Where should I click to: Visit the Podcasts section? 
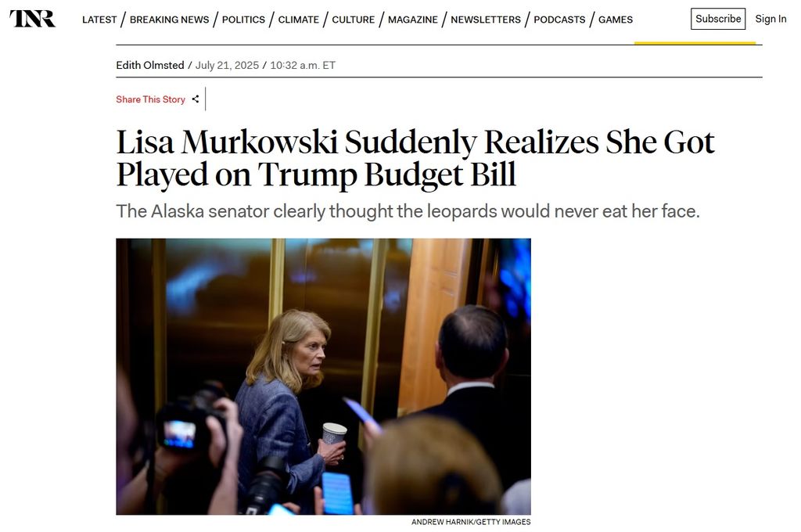pyautogui.click(x=559, y=20)
